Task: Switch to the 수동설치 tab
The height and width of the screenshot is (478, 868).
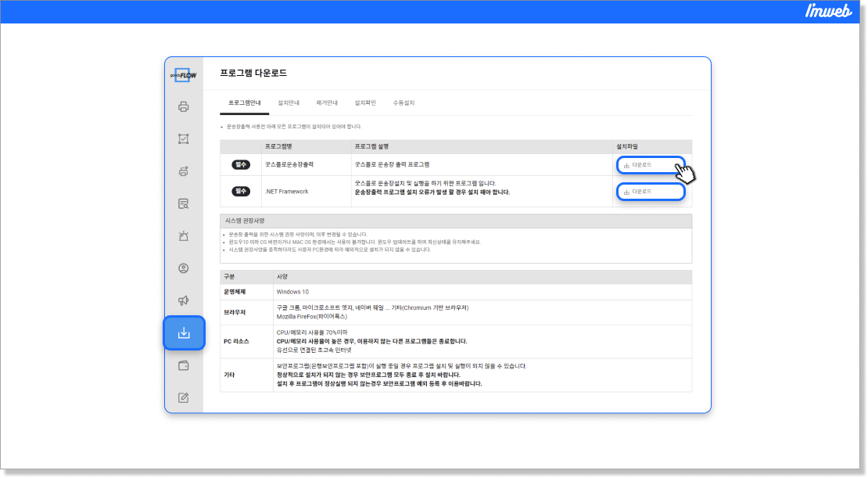Action: (404, 103)
